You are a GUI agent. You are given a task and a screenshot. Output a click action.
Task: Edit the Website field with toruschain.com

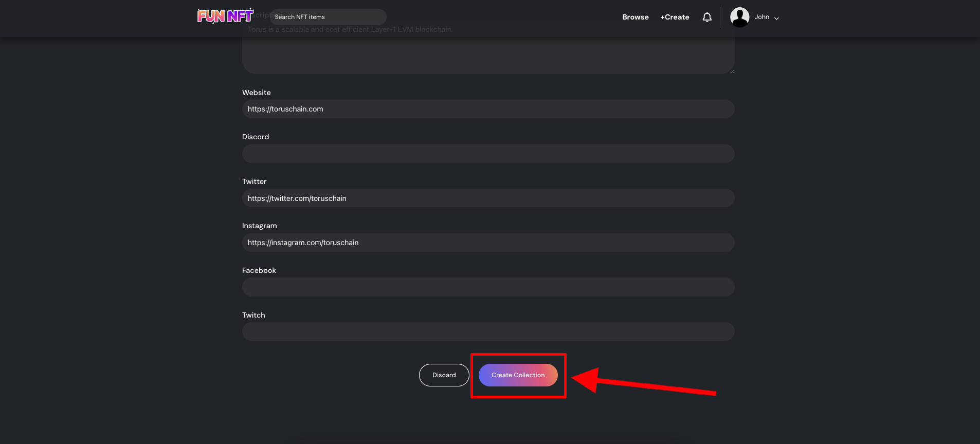click(488, 109)
